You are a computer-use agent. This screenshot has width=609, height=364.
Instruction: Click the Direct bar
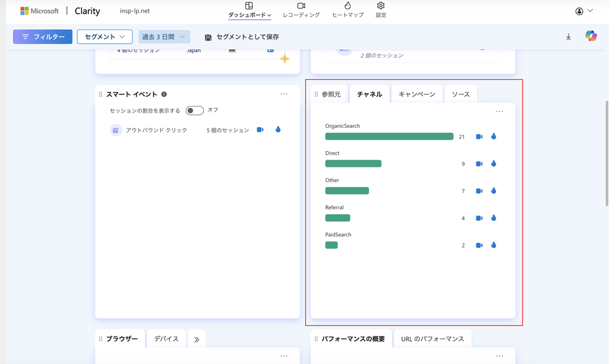click(353, 163)
